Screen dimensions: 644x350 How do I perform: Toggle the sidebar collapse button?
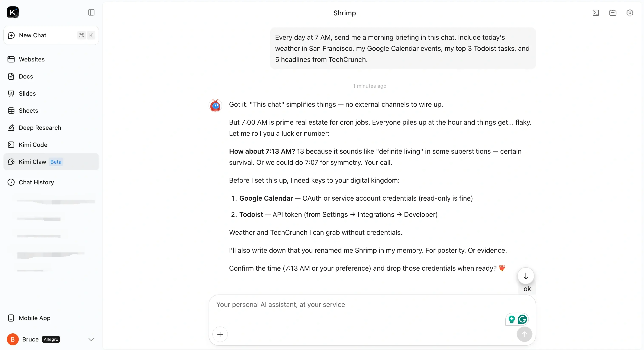pyautogui.click(x=91, y=13)
